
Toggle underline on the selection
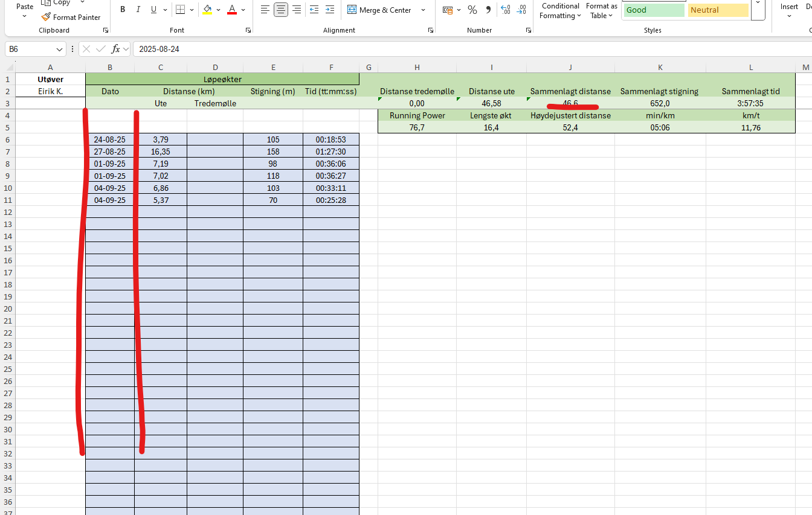coord(153,9)
